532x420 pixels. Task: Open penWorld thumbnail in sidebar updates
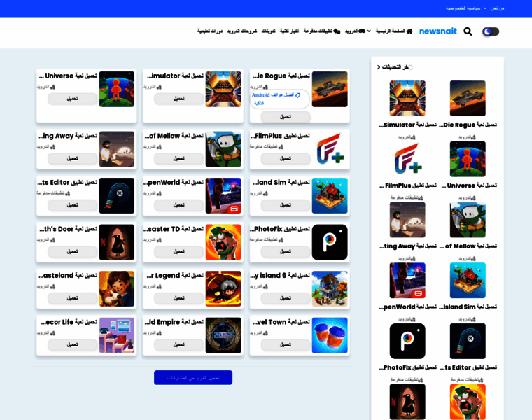tap(407, 281)
